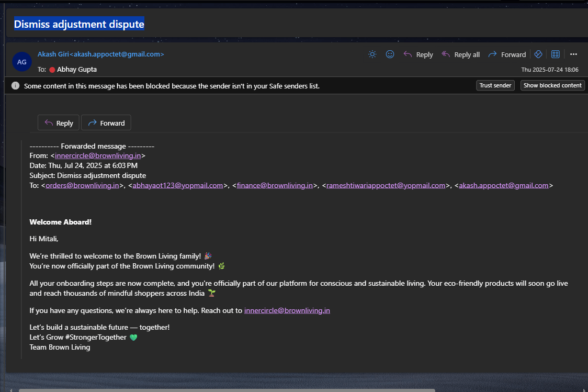Click the blocked content warning message text
Image resolution: width=588 pixels, height=392 pixels.
[172, 86]
